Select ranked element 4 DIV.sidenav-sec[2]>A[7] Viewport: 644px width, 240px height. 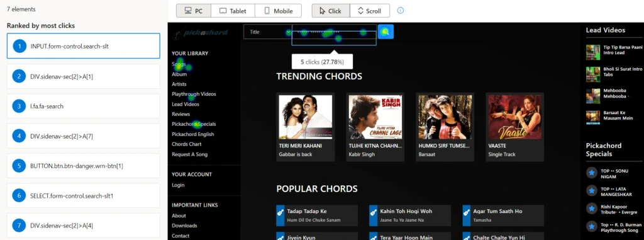(84, 136)
